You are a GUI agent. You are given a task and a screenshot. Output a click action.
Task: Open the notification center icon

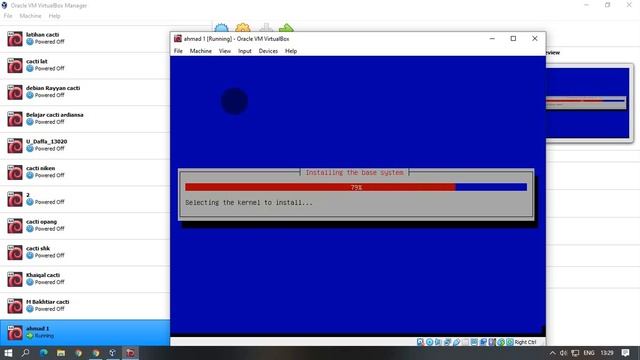(x=625, y=353)
